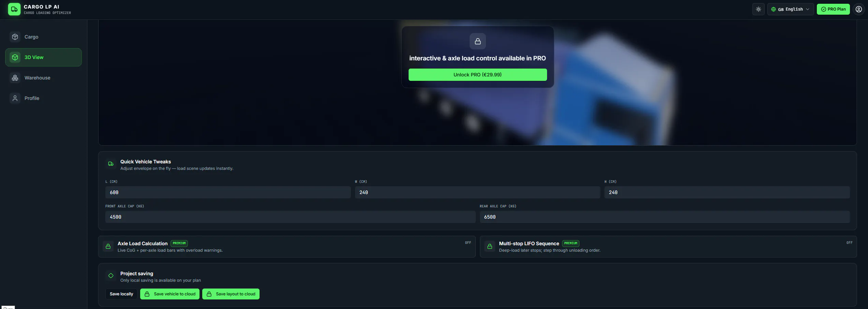Click the PREMIUM badge beside Axle Load Calculation
The height and width of the screenshot is (309, 868).
point(179,244)
